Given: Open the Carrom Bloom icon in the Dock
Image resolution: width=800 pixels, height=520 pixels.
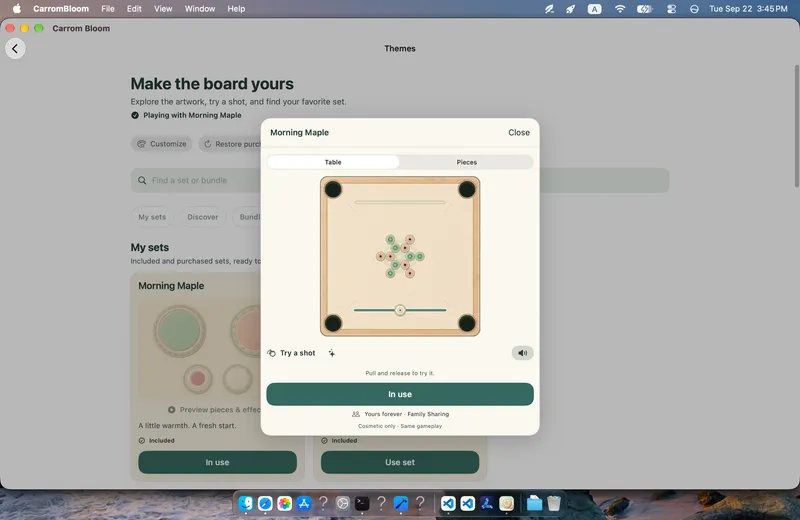Looking at the screenshot, I should pyautogui.click(x=506, y=504).
